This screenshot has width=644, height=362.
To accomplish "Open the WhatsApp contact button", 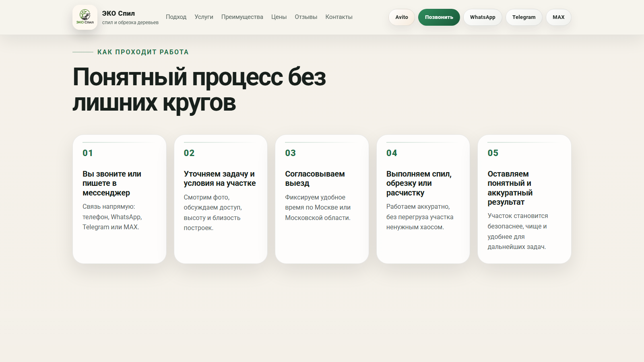I will click(483, 17).
